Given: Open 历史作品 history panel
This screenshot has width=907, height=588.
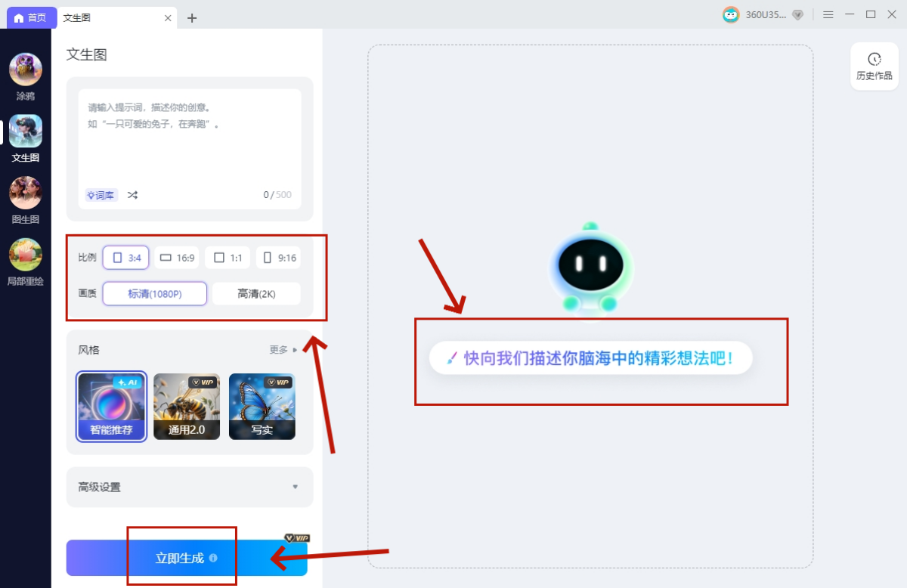Looking at the screenshot, I should tap(874, 67).
